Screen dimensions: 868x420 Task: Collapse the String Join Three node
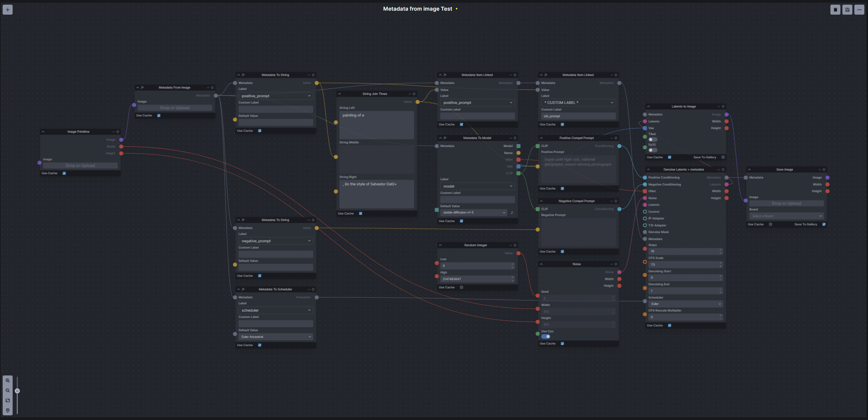(x=340, y=94)
